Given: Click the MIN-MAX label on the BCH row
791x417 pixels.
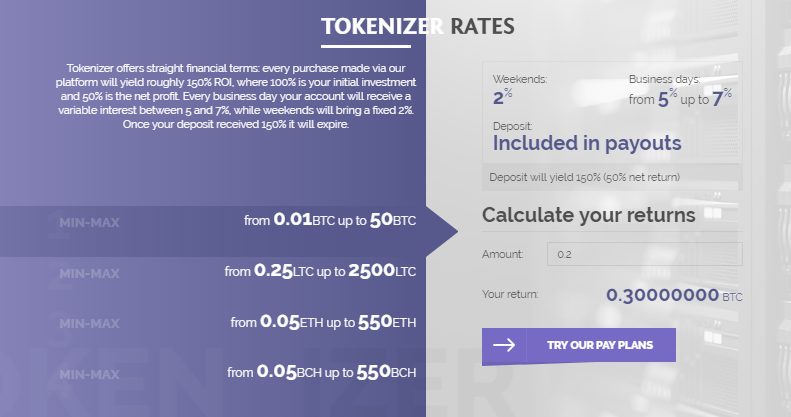Looking at the screenshot, I should tap(89, 373).
